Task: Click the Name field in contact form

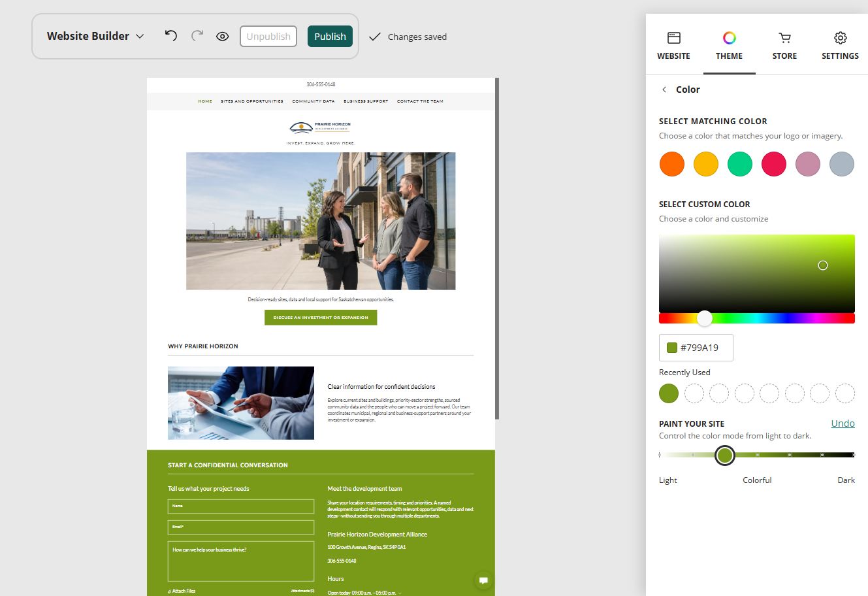Action: 241,506
